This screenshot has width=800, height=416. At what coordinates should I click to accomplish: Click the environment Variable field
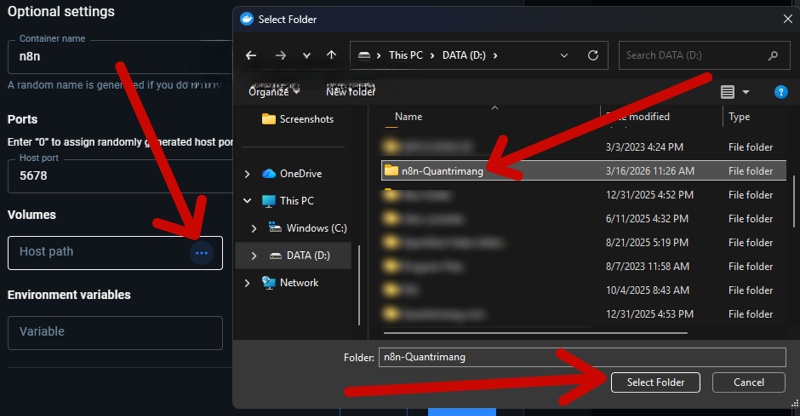(115, 333)
